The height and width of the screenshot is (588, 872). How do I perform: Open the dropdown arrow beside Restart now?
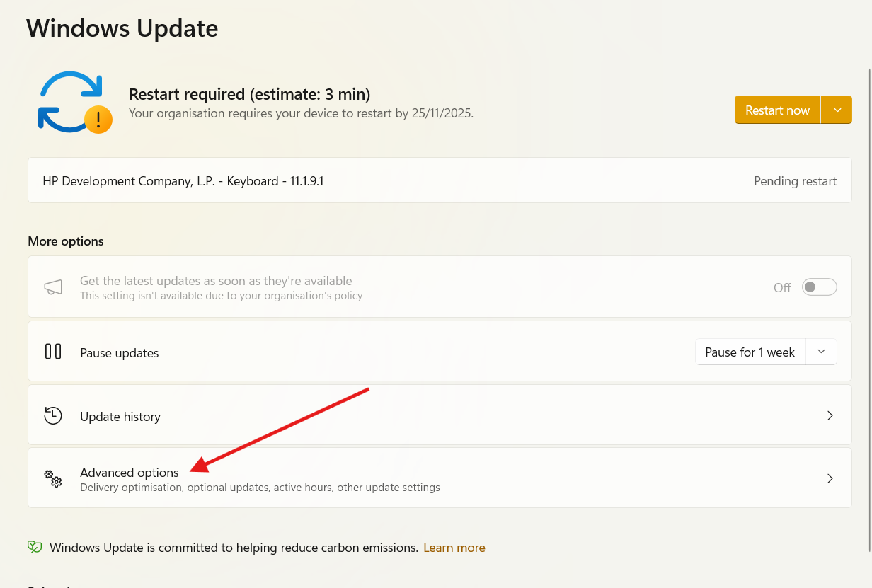coord(837,110)
